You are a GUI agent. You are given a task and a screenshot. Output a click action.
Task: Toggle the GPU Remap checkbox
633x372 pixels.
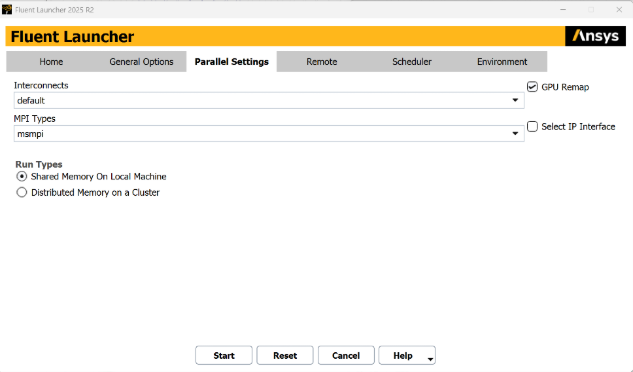pyautogui.click(x=532, y=87)
